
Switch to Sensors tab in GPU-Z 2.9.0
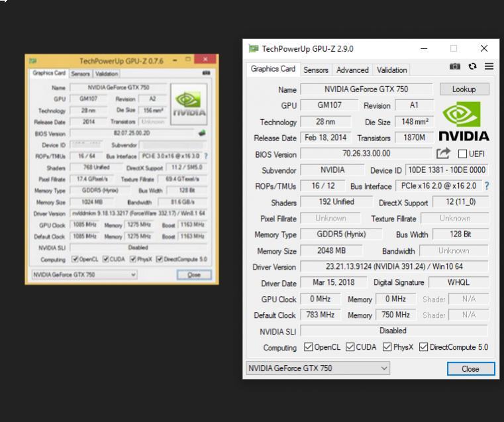coord(316,70)
